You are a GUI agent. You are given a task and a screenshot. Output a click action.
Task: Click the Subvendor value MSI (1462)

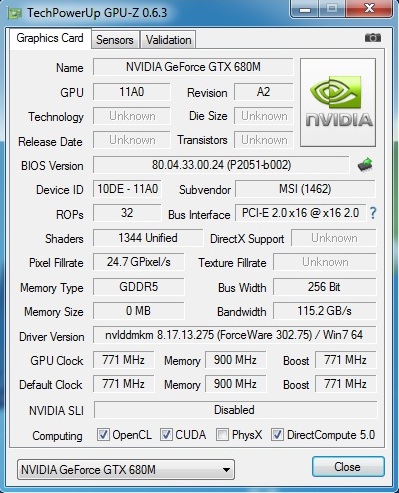coord(305,189)
